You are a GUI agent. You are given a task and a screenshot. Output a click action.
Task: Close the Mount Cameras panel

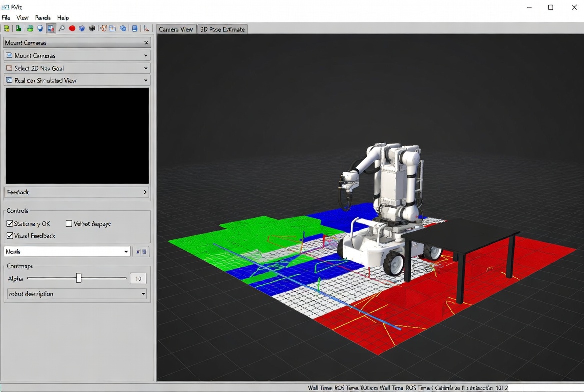[146, 43]
